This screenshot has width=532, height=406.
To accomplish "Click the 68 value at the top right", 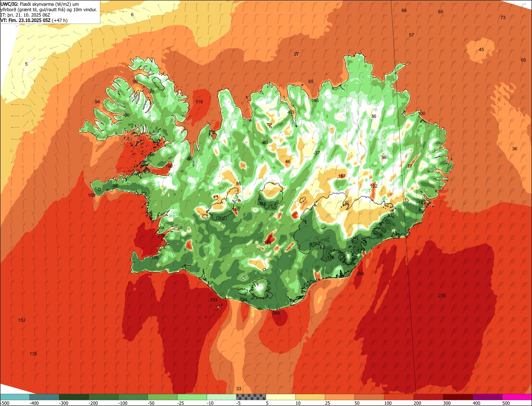I will 404,10.
